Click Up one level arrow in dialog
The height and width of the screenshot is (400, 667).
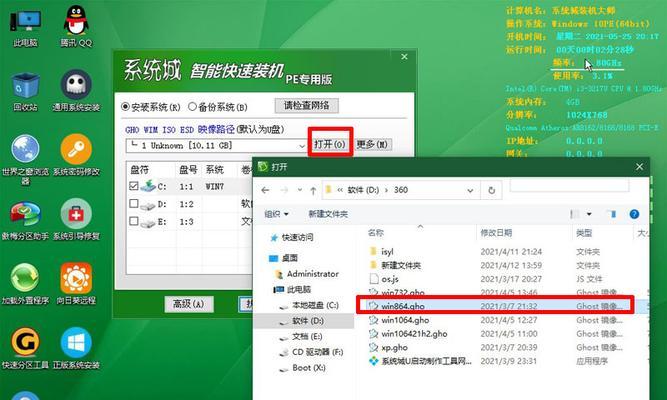tap(313, 190)
